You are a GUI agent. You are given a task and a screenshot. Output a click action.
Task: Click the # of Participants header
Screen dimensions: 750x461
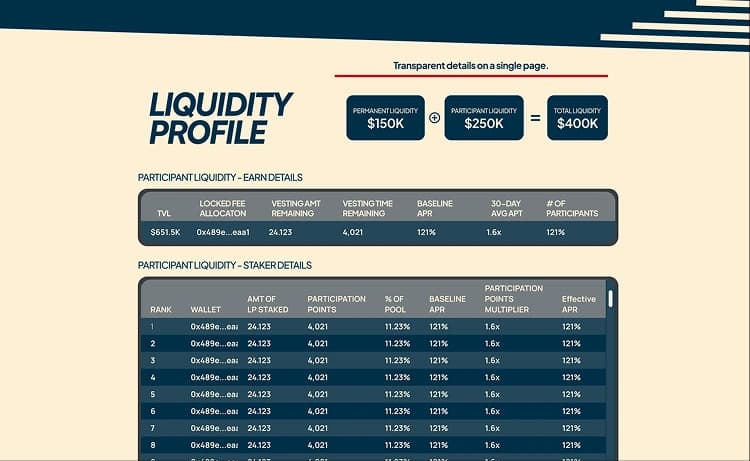(572, 208)
